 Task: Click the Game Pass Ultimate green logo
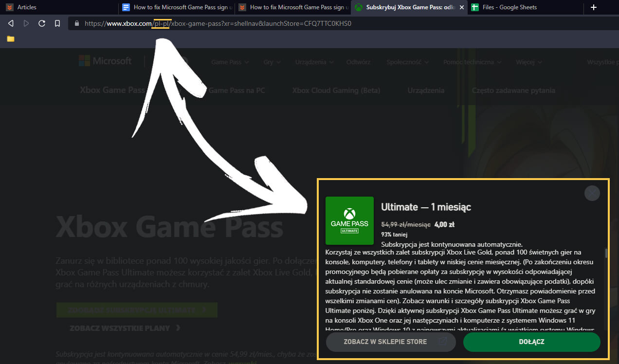coord(349,220)
